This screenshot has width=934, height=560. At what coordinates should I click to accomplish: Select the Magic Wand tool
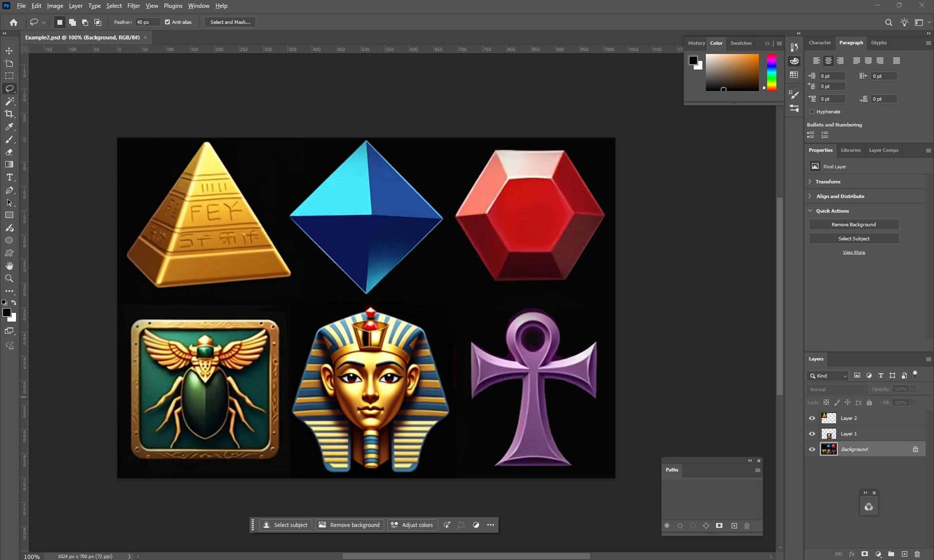click(x=9, y=101)
